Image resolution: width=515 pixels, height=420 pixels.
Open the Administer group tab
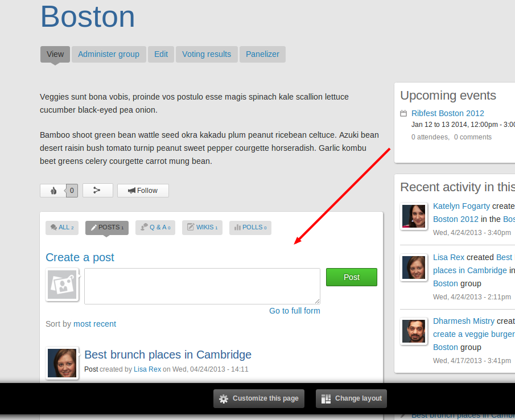coord(109,54)
